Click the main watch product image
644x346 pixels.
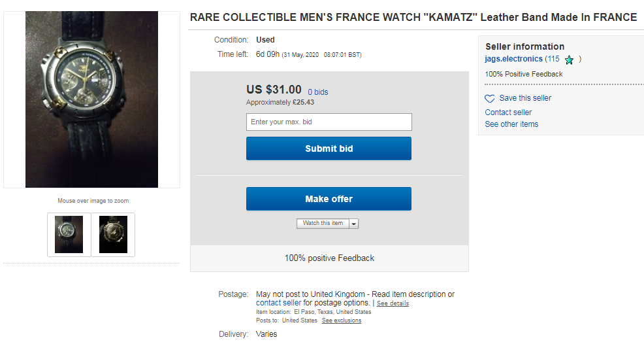91,99
